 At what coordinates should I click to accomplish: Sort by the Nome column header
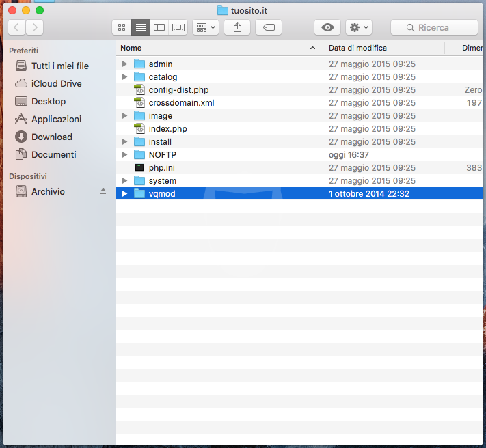pos(219,48)
